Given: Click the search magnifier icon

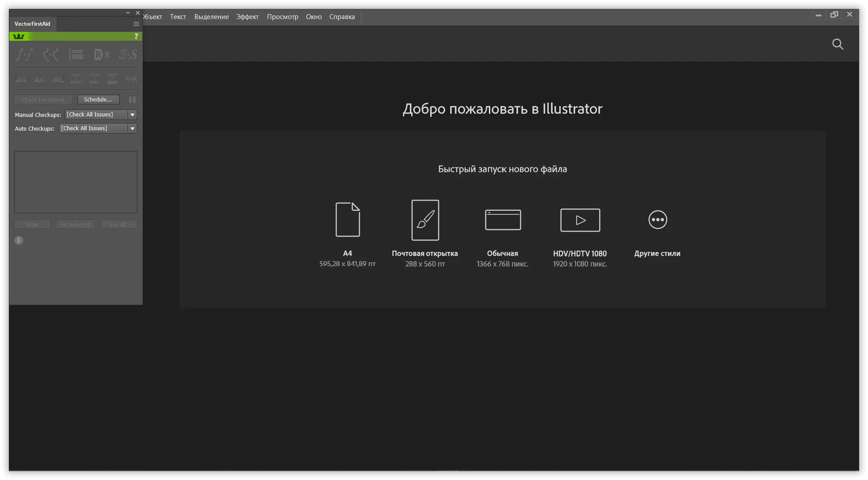Looking at the screenshot, I should (x=837, y=44).
